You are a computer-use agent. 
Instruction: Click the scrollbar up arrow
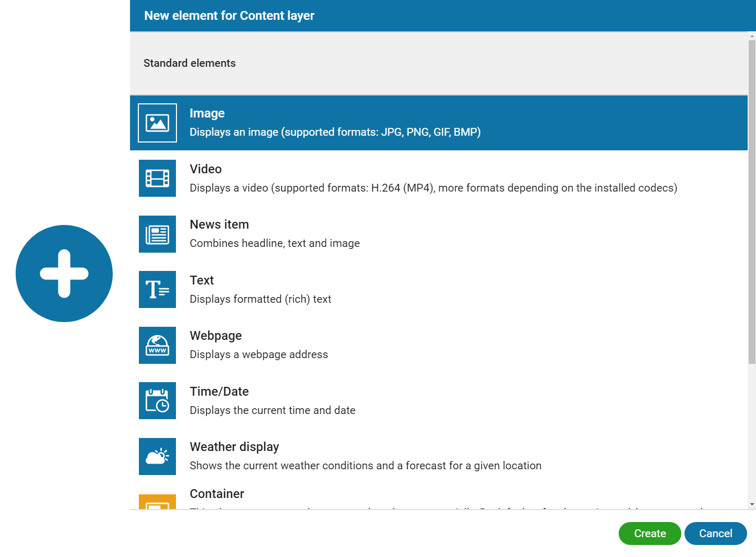pyautogui.click(x=752, y=36)
